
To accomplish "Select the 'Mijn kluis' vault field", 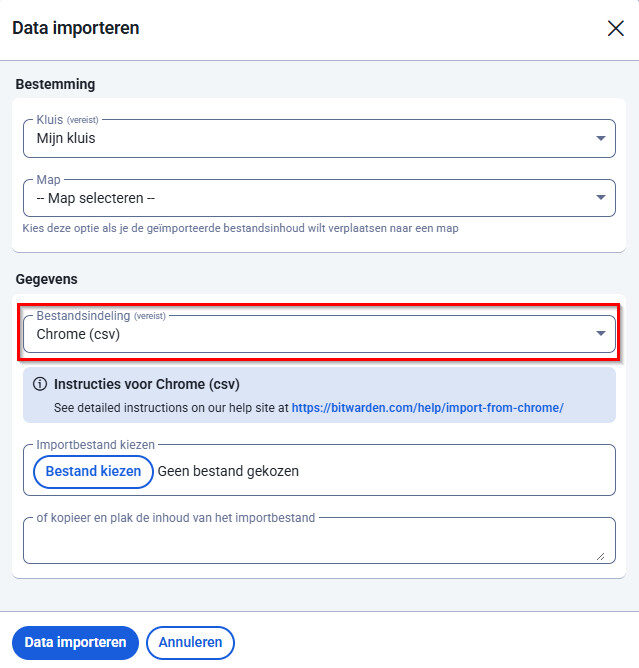I will 300,139.
